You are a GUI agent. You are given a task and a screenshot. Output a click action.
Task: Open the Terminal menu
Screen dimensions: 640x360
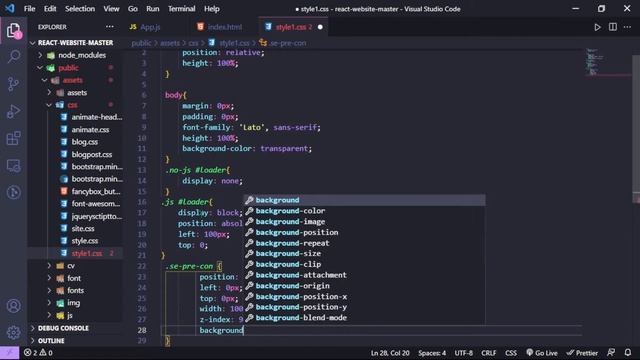click(x=182, y=9)
